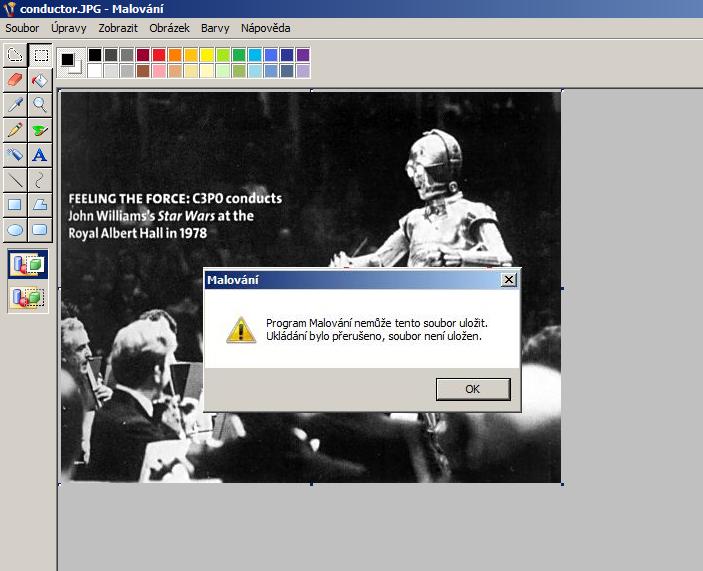Screen dimensions: 703x571
Task: Open the Nápověda menu
Action: click(x=265, y=28)
